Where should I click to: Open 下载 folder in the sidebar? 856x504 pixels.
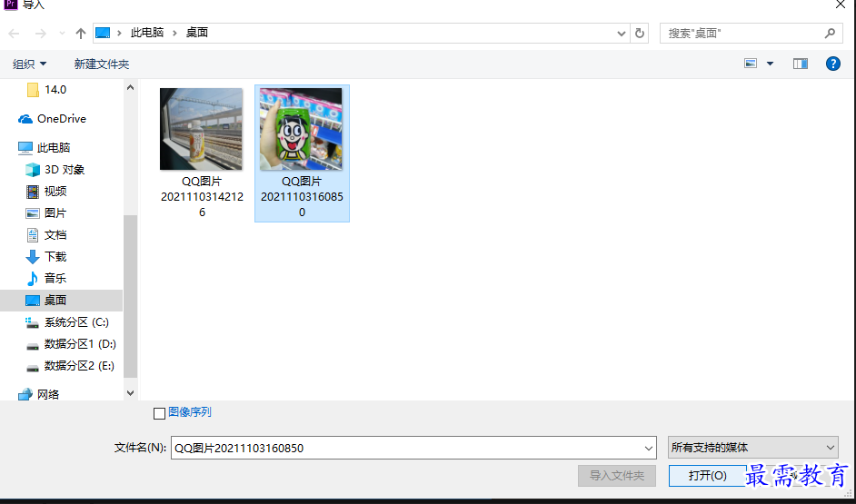click(x=46, y=257)
